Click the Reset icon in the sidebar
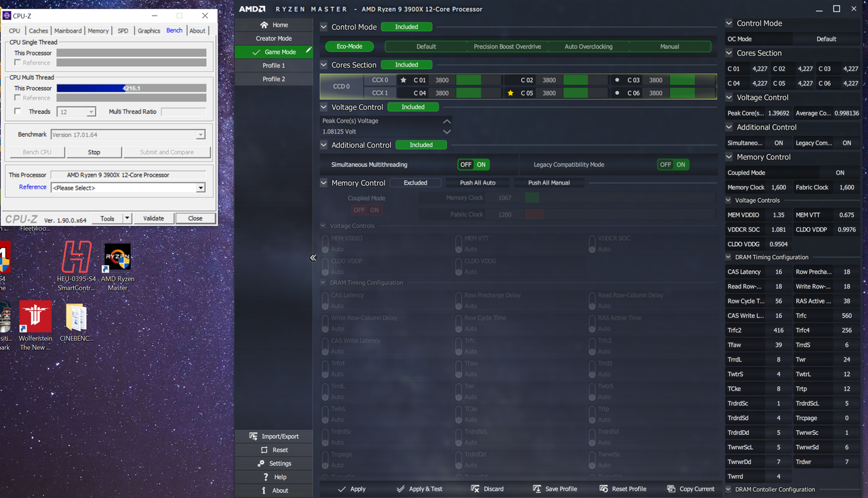868x498 pixels. [x=264, y=450]
